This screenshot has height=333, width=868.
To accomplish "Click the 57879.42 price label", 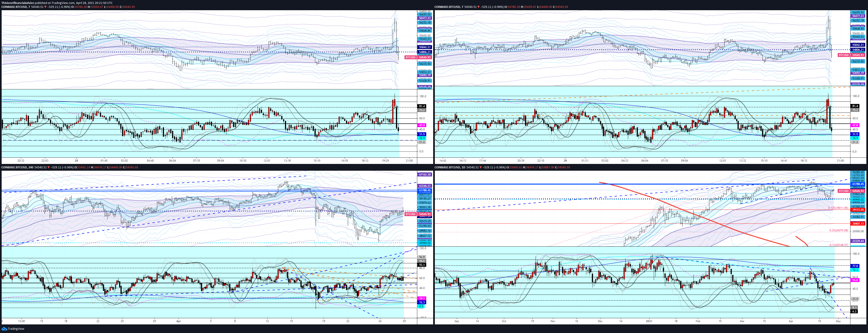I will pyautogui.click(x=425, y=203).
